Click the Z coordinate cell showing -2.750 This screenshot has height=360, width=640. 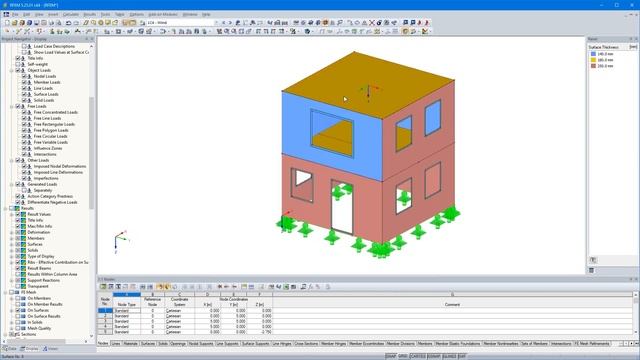point(259,332)
